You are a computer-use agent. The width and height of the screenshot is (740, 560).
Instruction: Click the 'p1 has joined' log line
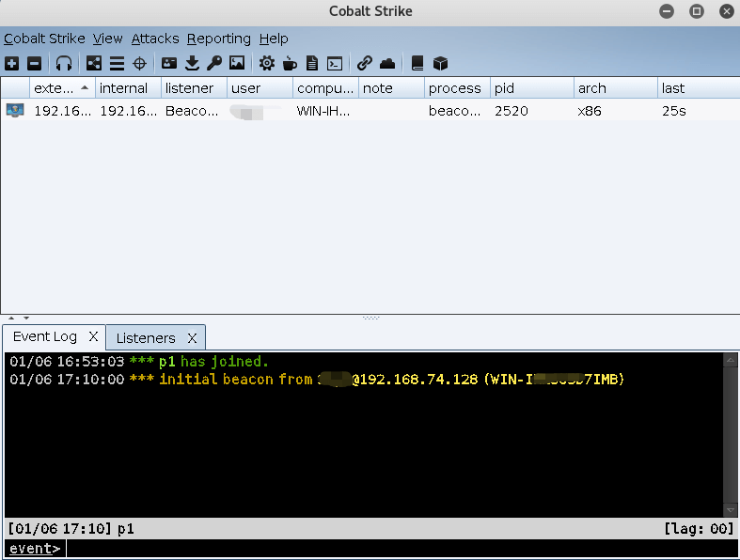(x=139, y=362)
